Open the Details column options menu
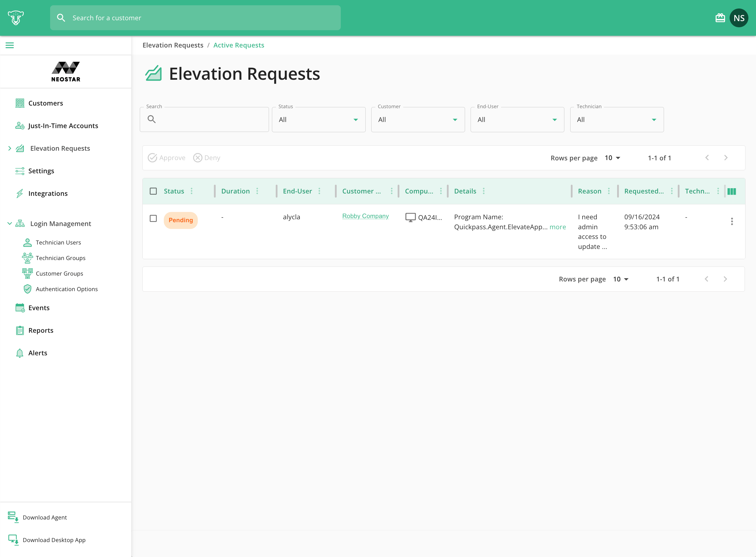756x557 pixels. [484, 191]
